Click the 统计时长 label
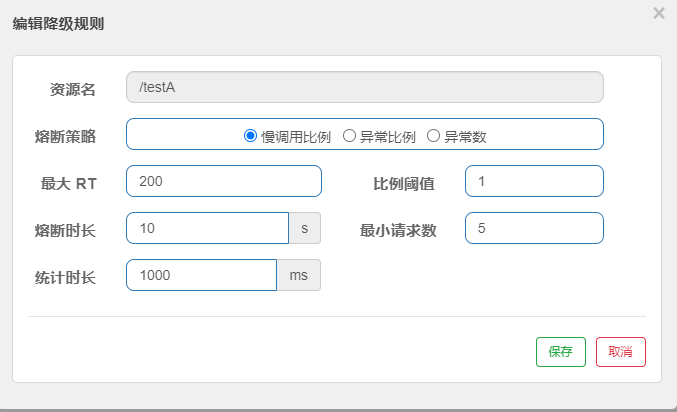Screen dimensions: 677x412 [65, 277]
